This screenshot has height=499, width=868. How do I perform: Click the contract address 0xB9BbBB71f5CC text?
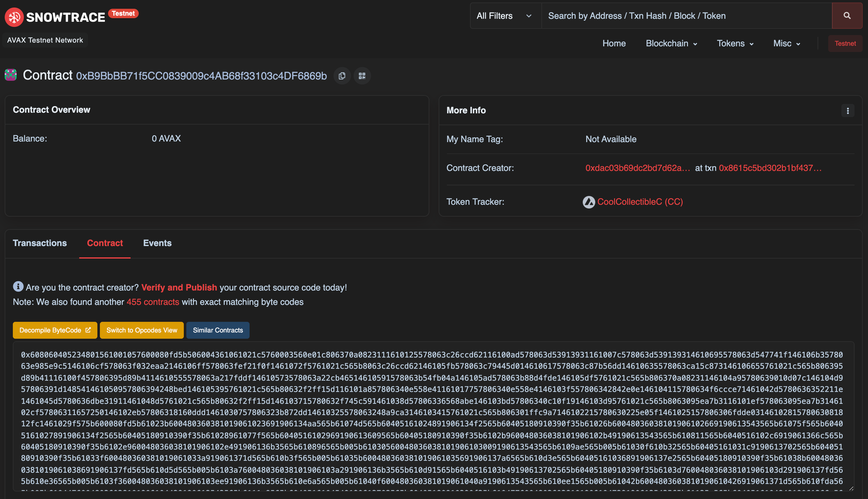[x=201, y=76]
